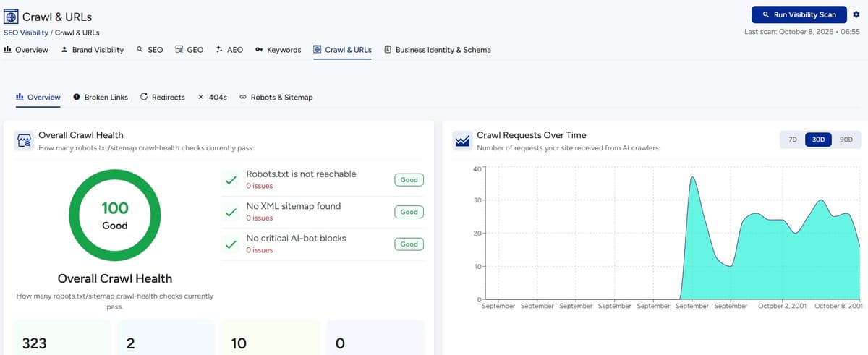This screenshot has width=868, height=355.
Task: Click the Crawl & URLs tab icon
Action: [x=318, y=50]
